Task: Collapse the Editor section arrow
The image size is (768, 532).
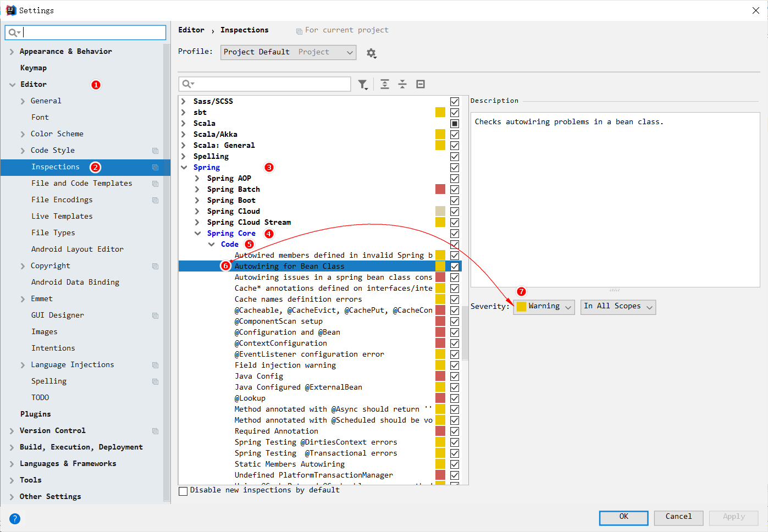Action: (x=12, y=85)
